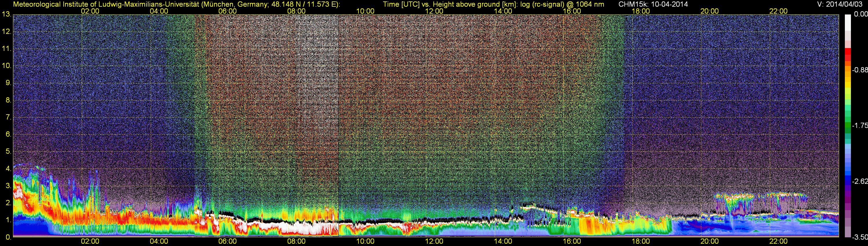
Task: Click the '4.' height axis label
Action: (9, 168)
